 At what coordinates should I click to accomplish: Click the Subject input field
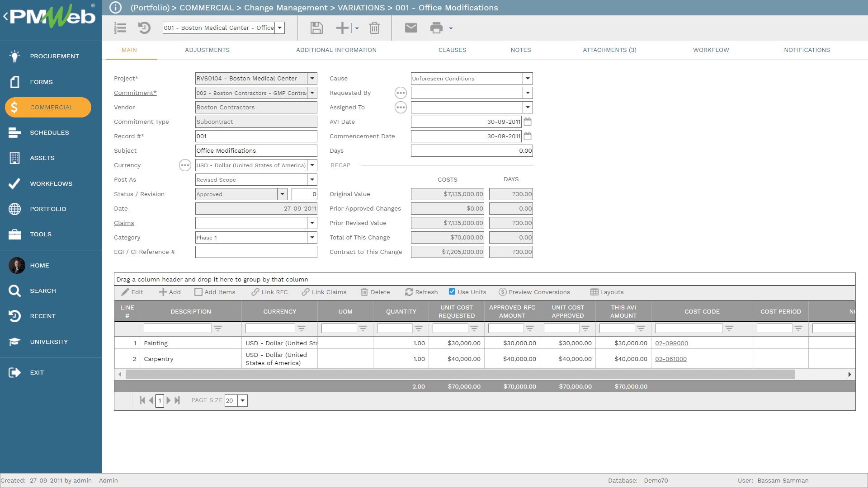click(x=256, y=150)
